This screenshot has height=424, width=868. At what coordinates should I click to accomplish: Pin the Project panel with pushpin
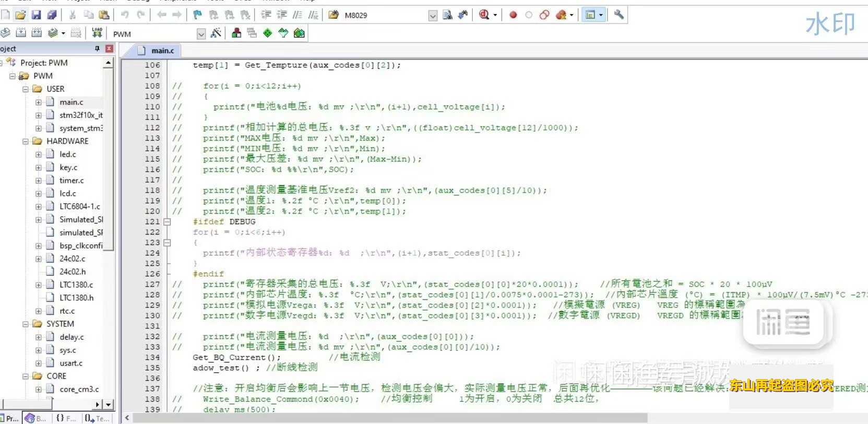coord(97,49)
